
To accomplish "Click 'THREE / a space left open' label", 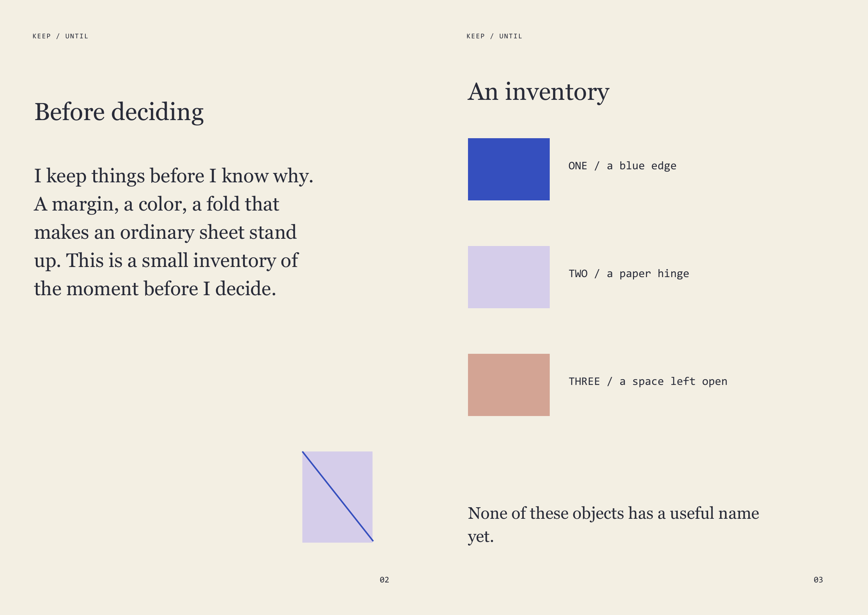I will (648, 381).
